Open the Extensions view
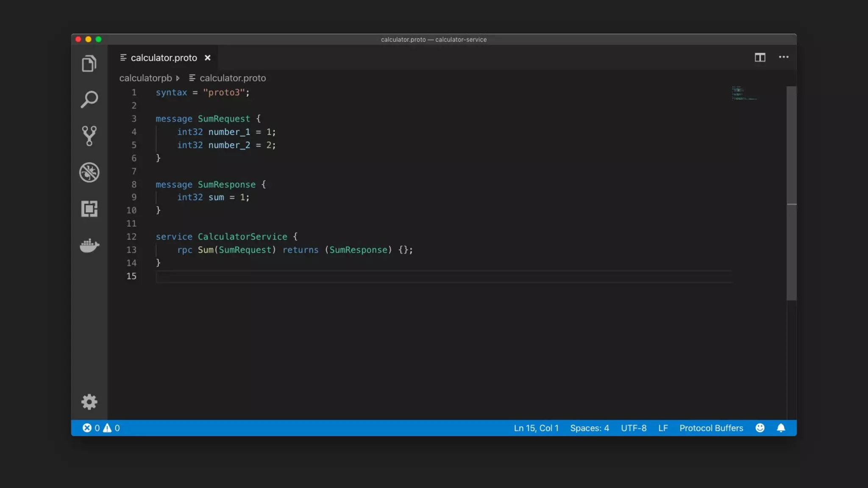The image size is (868, 488). 89,209
